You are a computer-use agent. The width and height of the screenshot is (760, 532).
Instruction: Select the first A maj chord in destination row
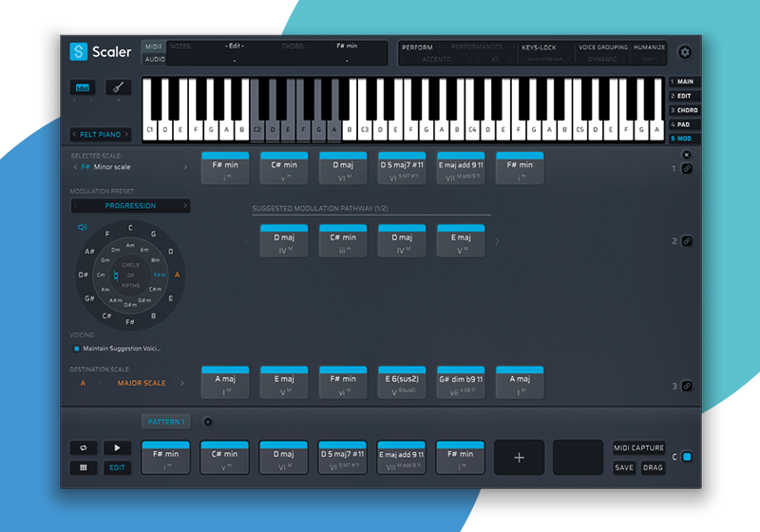tap(225, 382)
